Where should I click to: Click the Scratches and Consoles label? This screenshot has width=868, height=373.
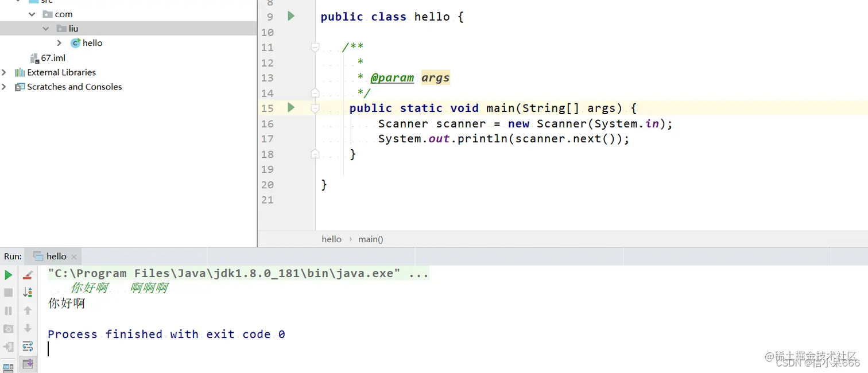coord(75,87)
